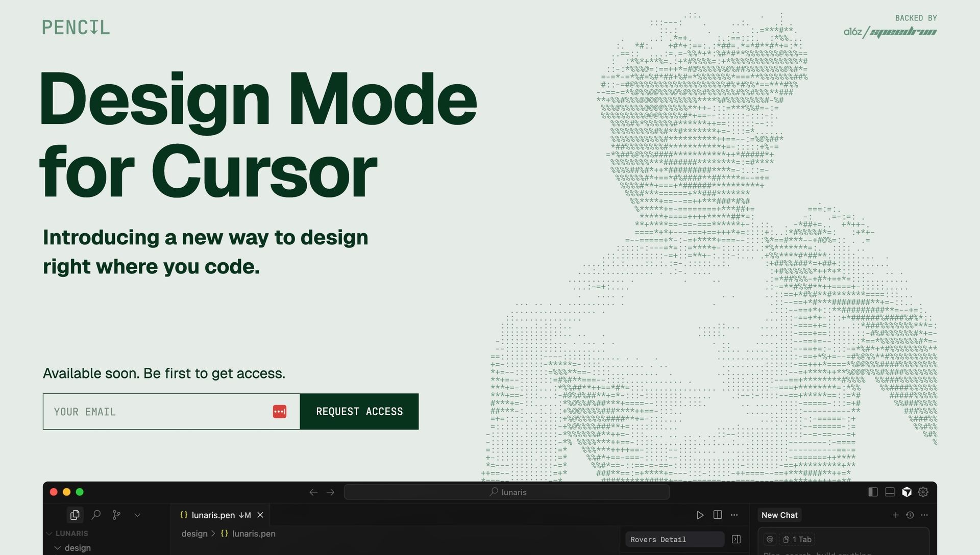Open the Explorer files icon in sidebar
The image size is (980, 555).
[75, 515]
